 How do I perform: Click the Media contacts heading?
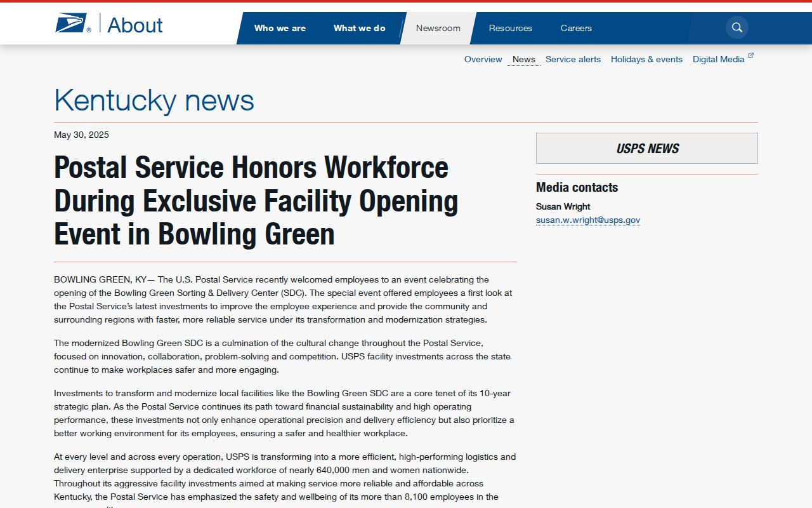click(x=577, y=187)
